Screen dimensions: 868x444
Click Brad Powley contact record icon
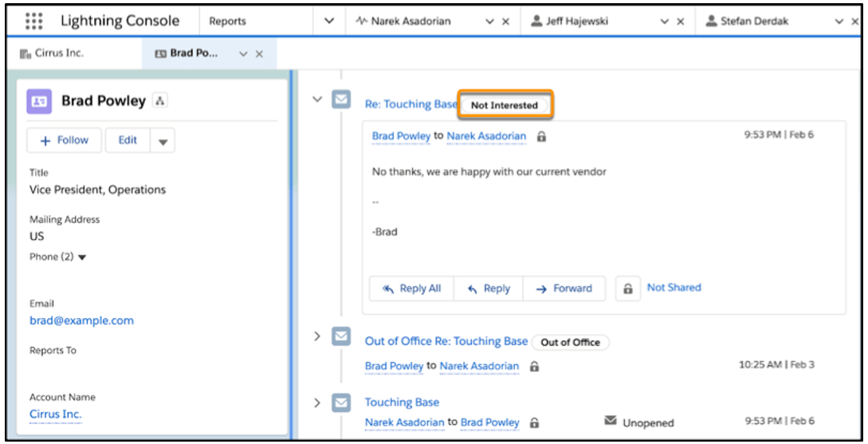click(x=39, y=101)
